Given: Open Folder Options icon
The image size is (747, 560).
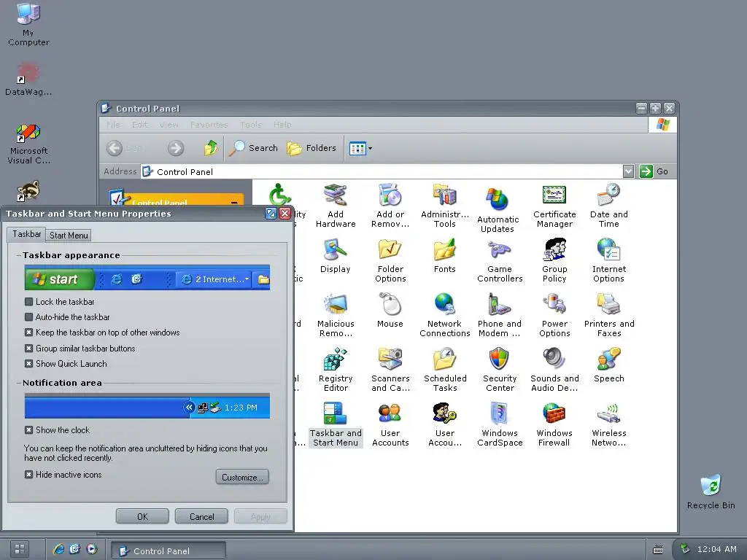Looking at the screenshot, I should [390, 260].
